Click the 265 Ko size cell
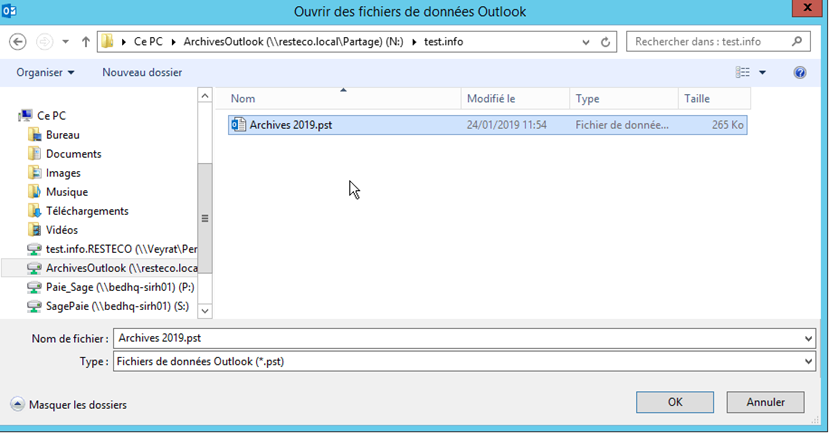The height and width of the screenshot is (434, 829). click(x=727, y=125)
